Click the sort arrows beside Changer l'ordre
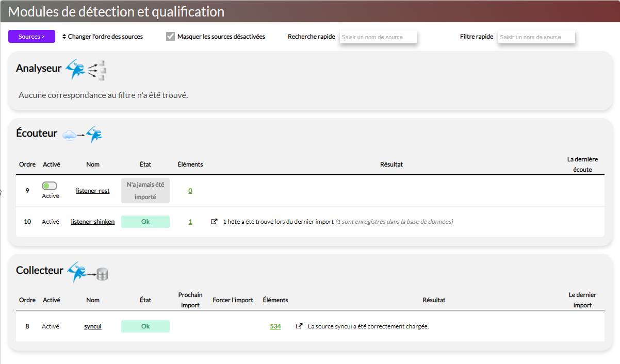This screenshot has height=364, width=620. click(64, 37)
